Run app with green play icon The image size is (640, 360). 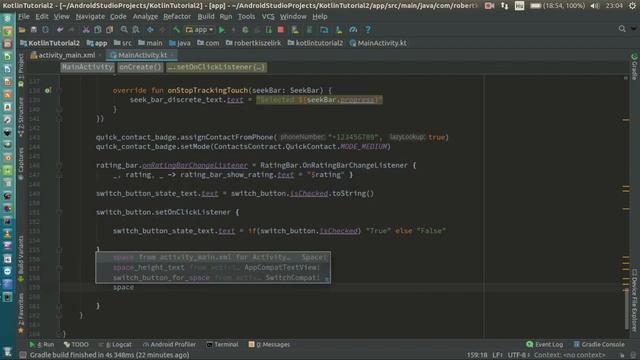pos(222,30)
